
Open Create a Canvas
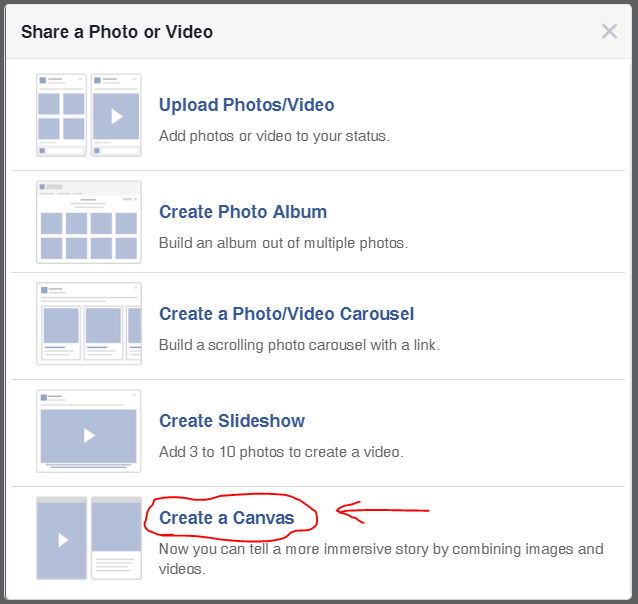point(227,518)
